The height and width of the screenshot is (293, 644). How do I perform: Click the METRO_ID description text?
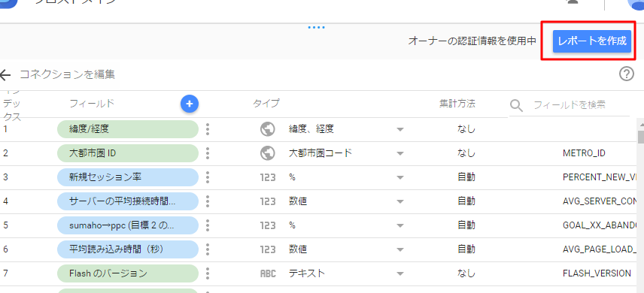click(584, 153)
